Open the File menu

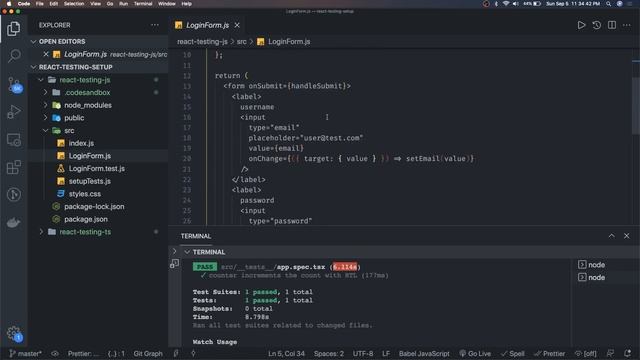tap(40, 4)
